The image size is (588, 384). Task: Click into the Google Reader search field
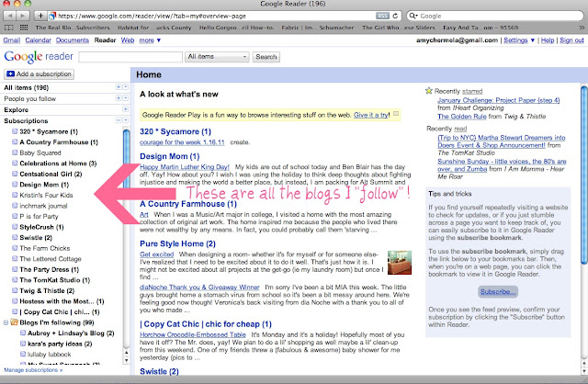click(130, 57)
